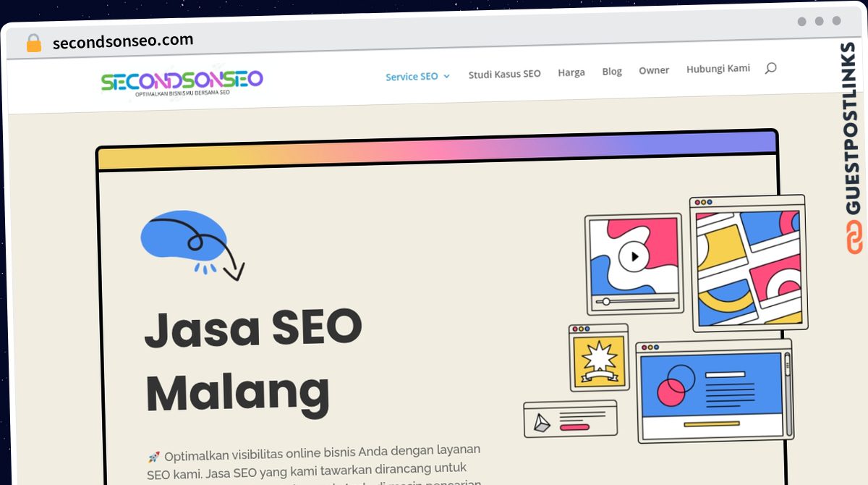868x485 pixels.
Task: Click the colorful tiles window thumbnail
Action: pos(749,263)
